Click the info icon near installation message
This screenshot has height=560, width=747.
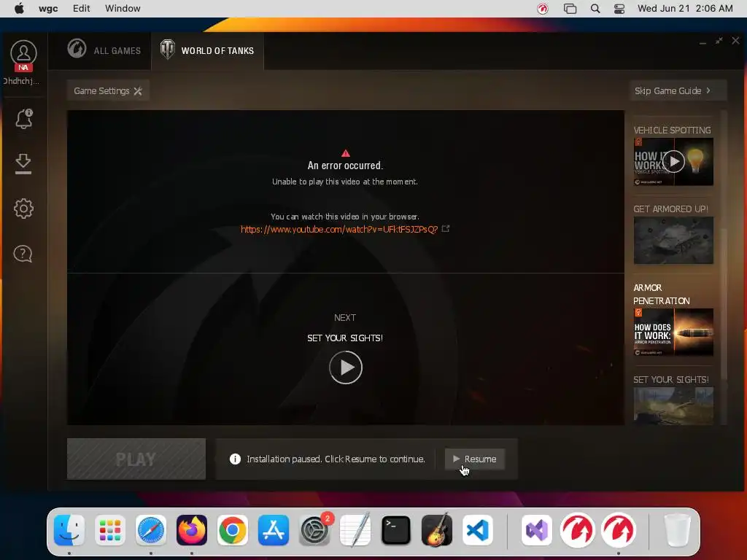pos(235,459)
